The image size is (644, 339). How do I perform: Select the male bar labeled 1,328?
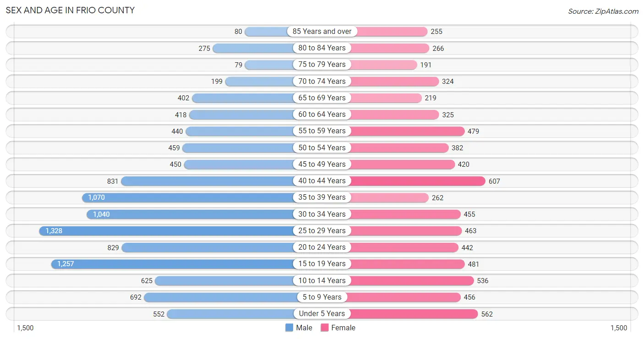(180, 230)
